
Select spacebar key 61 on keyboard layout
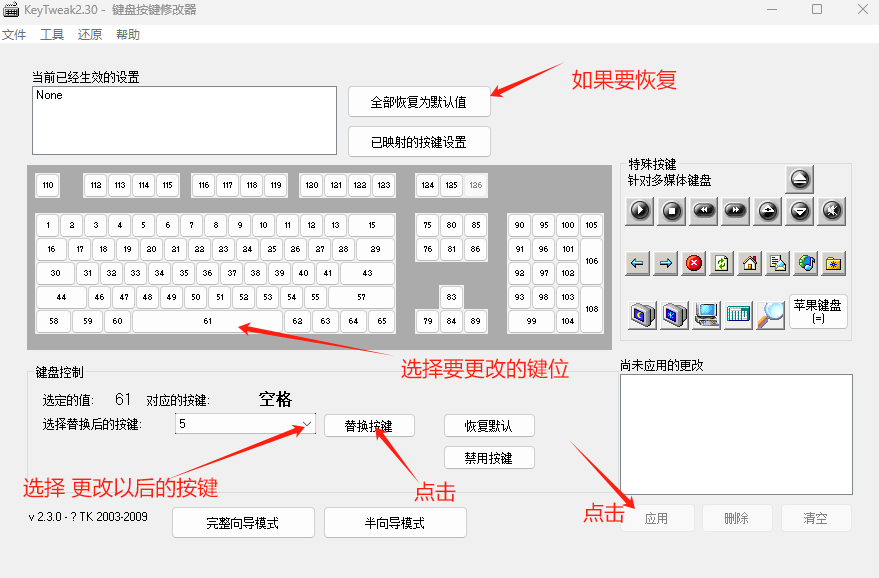(x=207, y=321)
